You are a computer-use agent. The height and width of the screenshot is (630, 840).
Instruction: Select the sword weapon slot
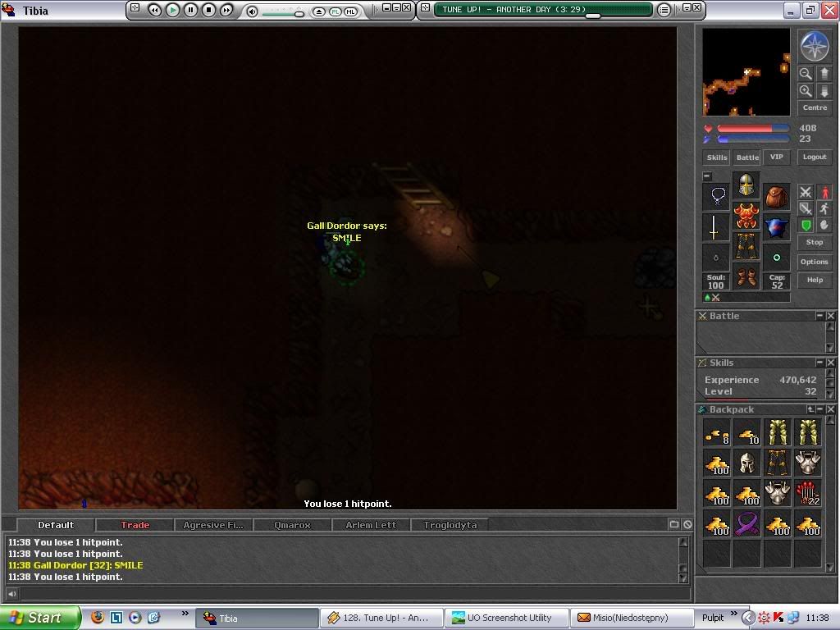[717, 227]
